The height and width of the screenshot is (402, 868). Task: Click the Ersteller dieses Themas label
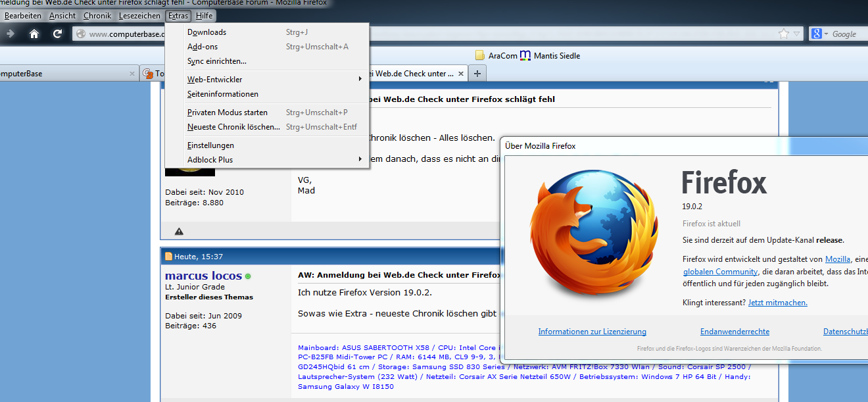click(x=209, y=297)
